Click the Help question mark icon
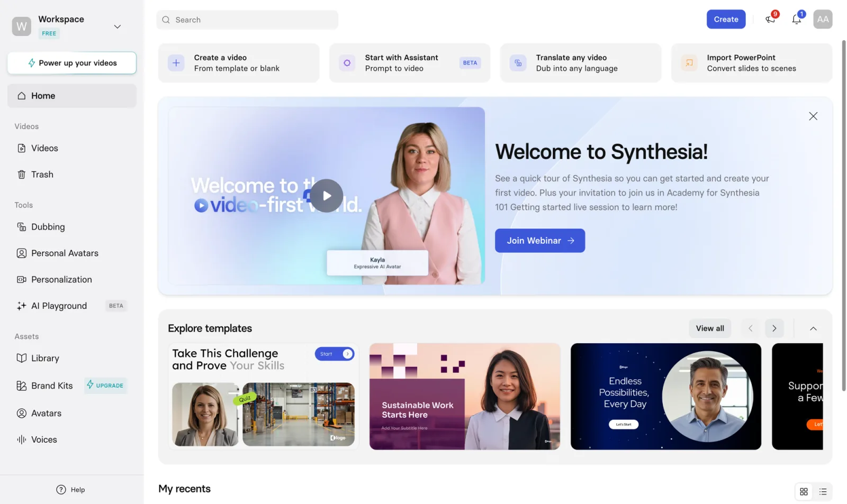This screenshot has width=847, height=504. (61, 490)
